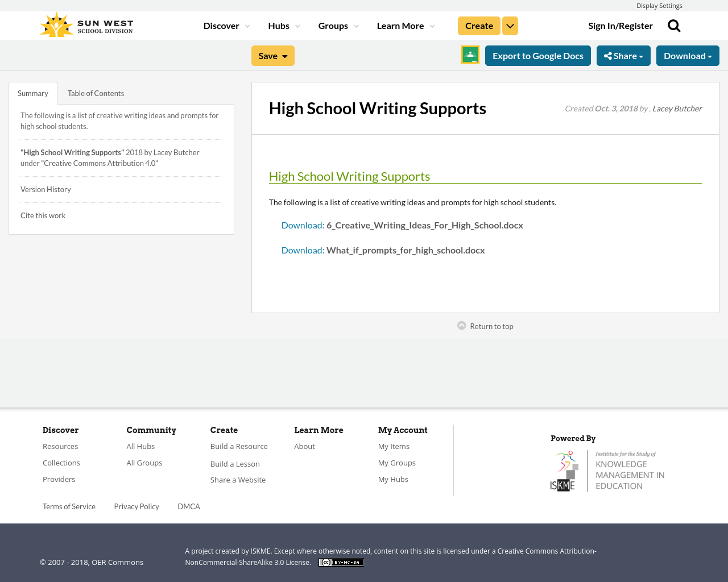Image resolution: width=728 pixels, height=582 pixels.
Task: Click the ISKME logo in footer
Action: point(607,471)
